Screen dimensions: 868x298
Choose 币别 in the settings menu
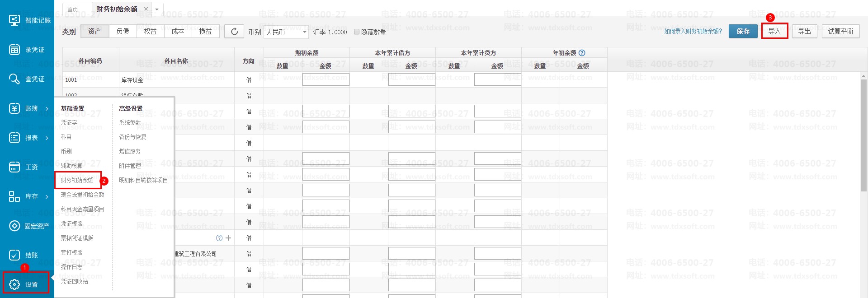(x=66, y=151)
